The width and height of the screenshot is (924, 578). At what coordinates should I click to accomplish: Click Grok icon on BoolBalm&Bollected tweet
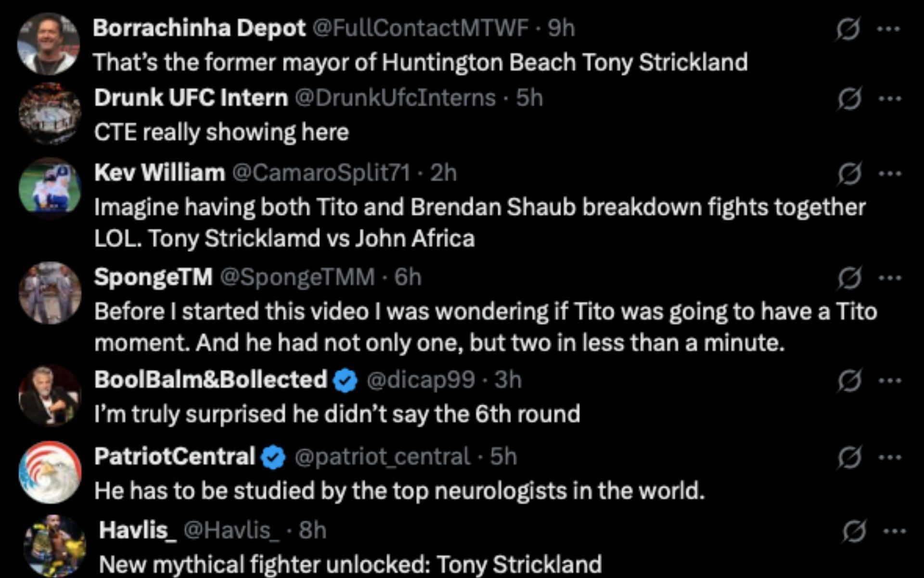(848, 381)
